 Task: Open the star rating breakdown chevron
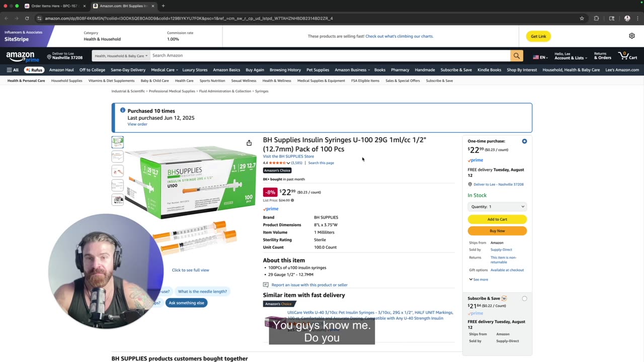click(288, 163)
